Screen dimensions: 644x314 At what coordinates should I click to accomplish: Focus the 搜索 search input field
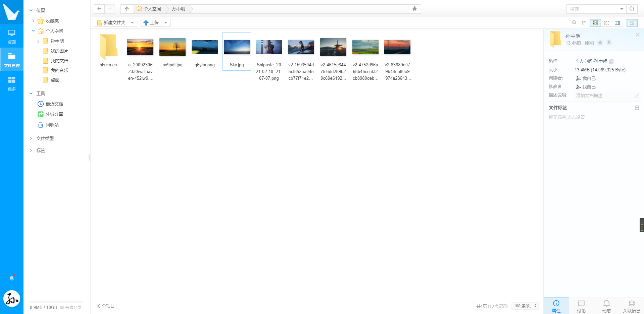593,9
